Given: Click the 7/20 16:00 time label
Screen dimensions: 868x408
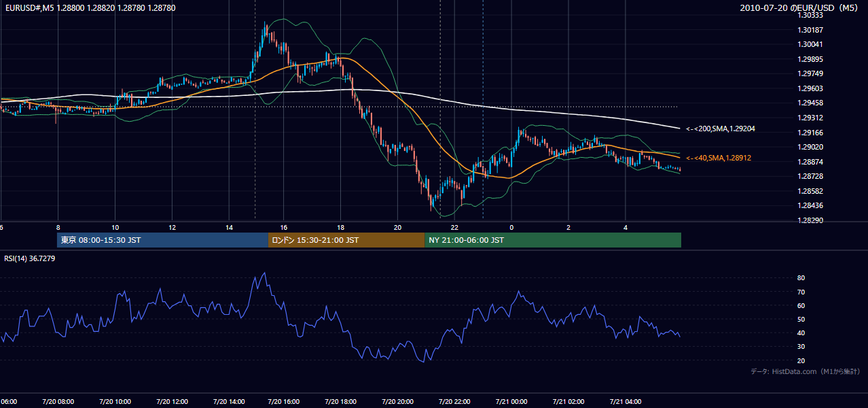Looking at the screenshot, I should coord(285,402).
